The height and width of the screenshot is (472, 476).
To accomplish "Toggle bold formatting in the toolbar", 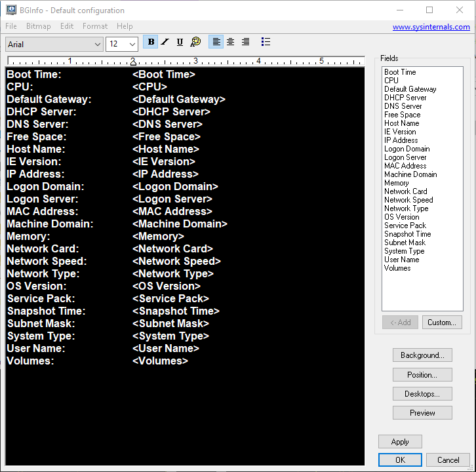I will pyautogui.click(x=151, y=42).
